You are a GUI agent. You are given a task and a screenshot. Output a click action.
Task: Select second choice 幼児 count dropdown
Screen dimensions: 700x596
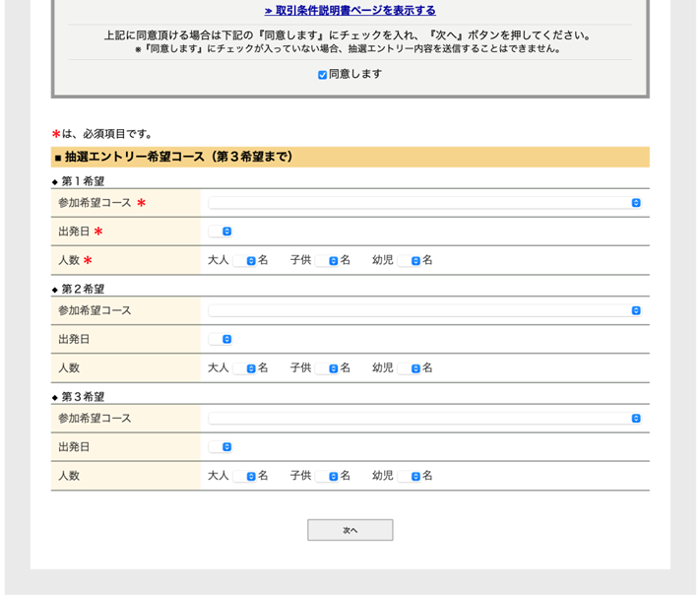tap(410, 368)
